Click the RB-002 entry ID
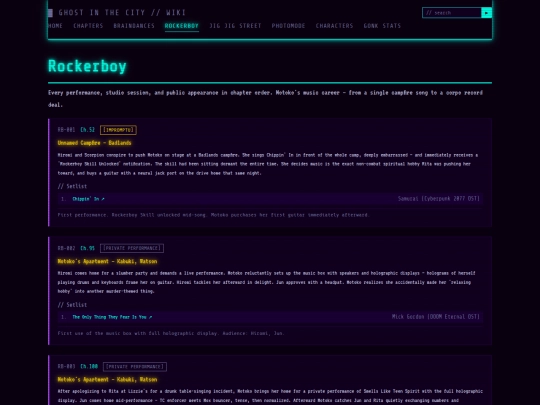The height and width of the screenshot is (405, 540). [66, 248]
